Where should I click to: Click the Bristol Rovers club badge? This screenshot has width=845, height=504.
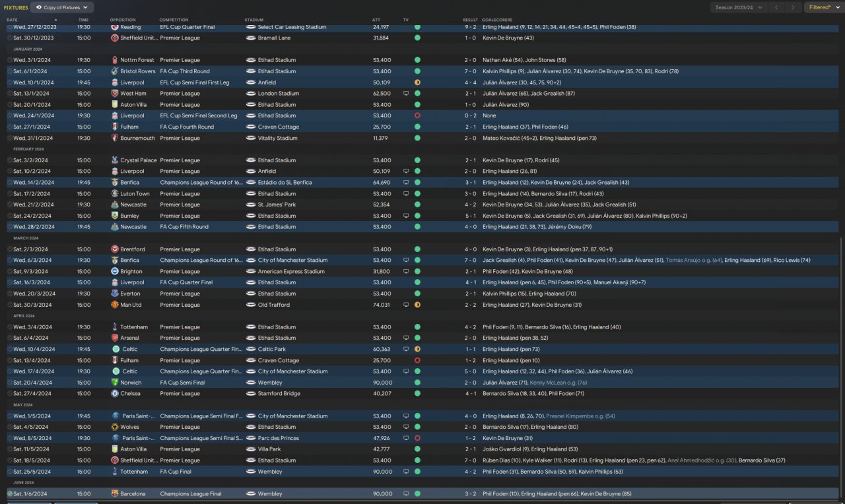pyautogui.click(x=115, y=71)
